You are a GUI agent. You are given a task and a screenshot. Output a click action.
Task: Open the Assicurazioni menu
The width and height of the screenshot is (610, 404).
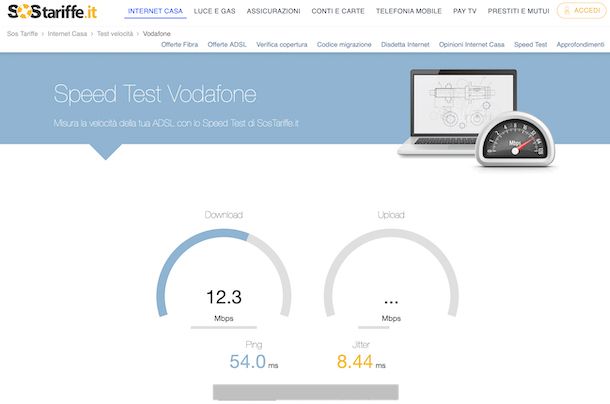tap(273, 11)
